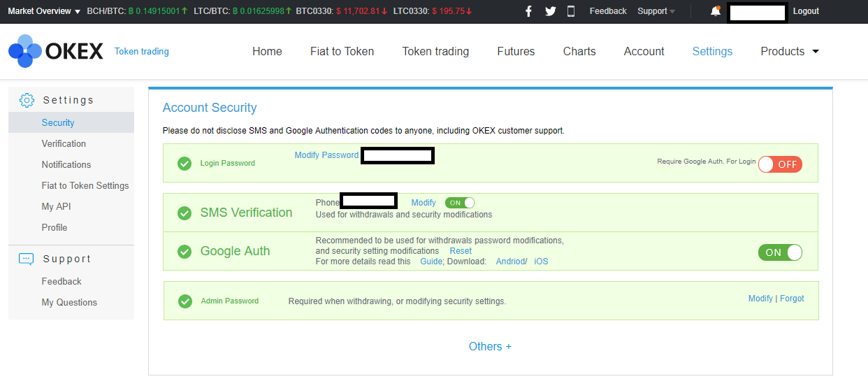Open Profile in the sidebar
Screen dimensions: 868x379
coord(55,227)
